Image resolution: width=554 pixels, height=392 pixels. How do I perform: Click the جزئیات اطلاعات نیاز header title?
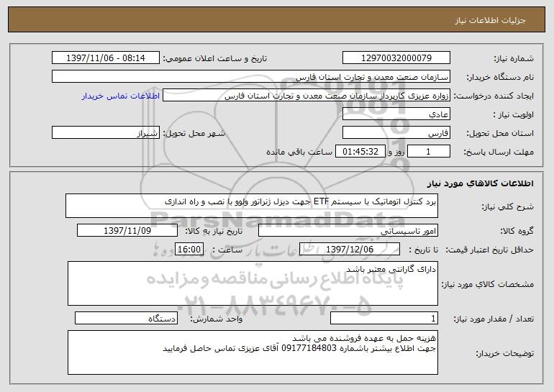[490, 20]
